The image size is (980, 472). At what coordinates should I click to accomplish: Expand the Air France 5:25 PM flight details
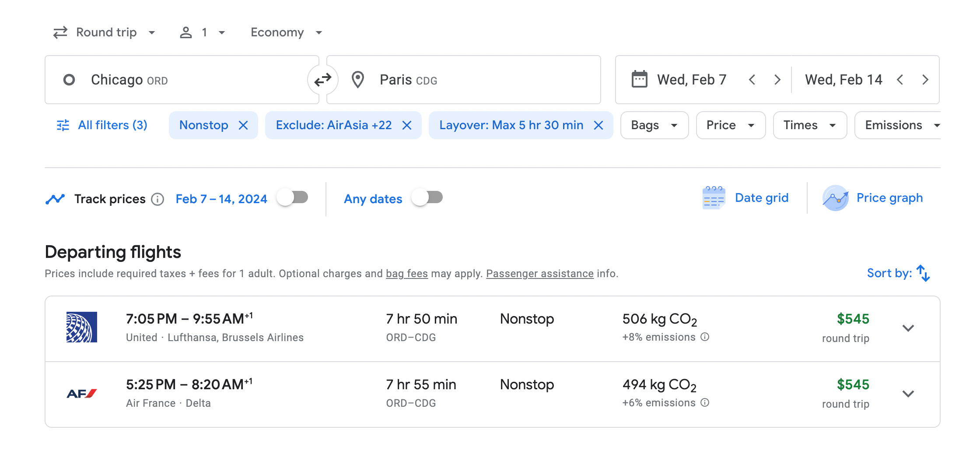(x=908, y=394)
